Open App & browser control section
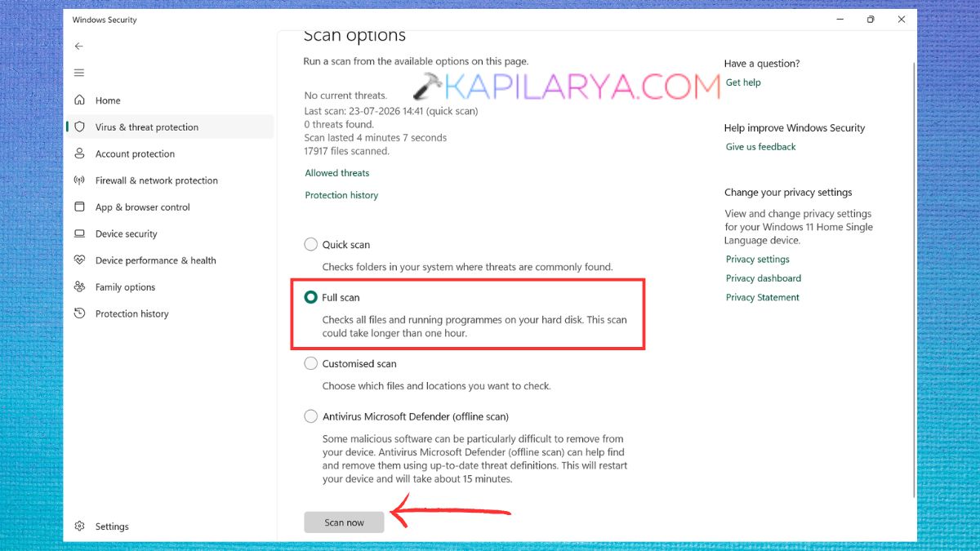The width and height of the screenshot is (980, 551). point(143,207)
